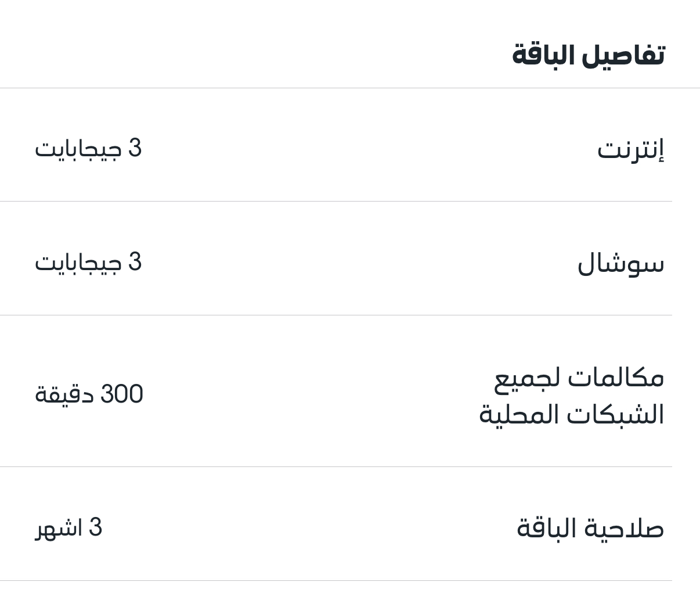Viewport: 700px width, 596px height.
Task: Select the "صلاحية الباقة" row label
Action: (590, 528)
